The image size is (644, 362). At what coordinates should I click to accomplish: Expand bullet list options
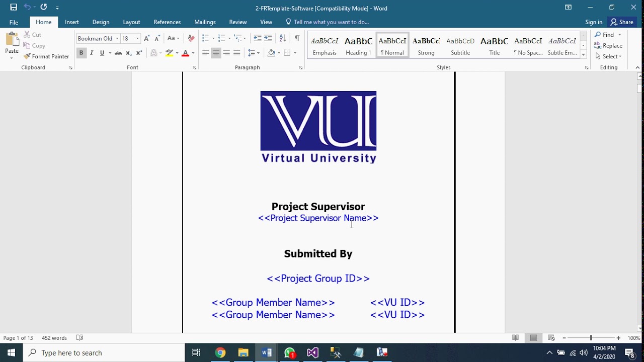click(x=213, y=38)
